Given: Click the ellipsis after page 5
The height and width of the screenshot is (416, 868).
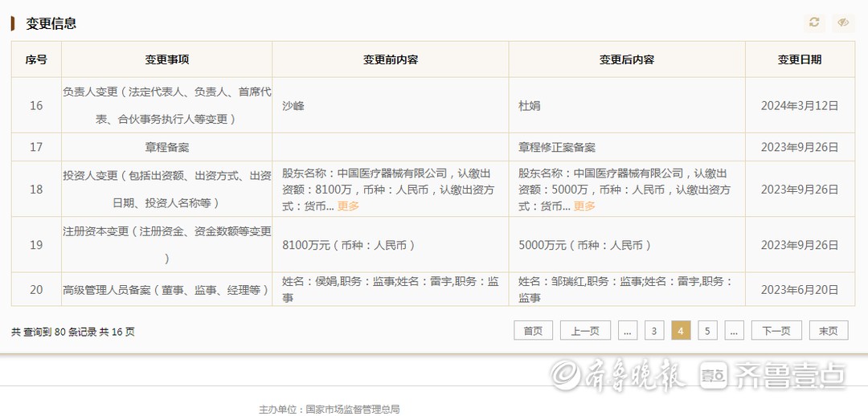Looking at the screenshot, I should [x=734, y=331].
